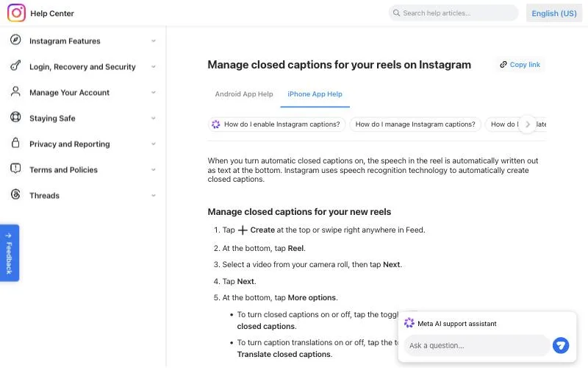Focus the Ask a question input field
The image size is (588, 368).
click(x=476, y=345)
